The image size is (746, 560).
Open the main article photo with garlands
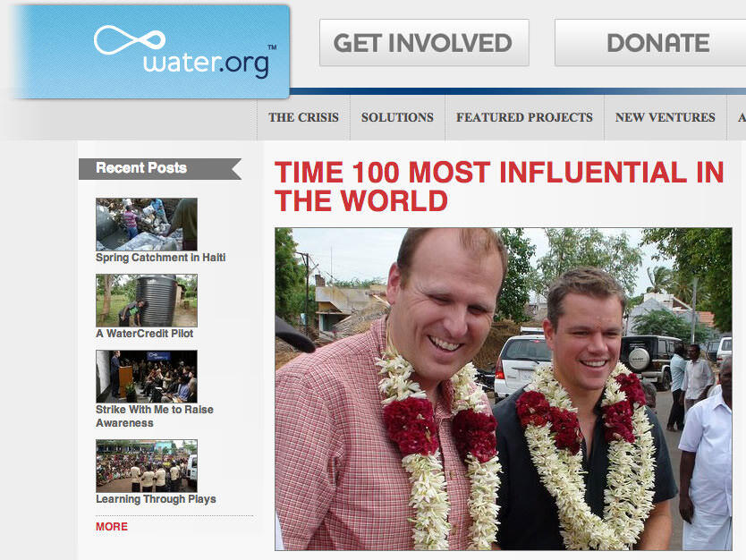click(x=504, y=389)
